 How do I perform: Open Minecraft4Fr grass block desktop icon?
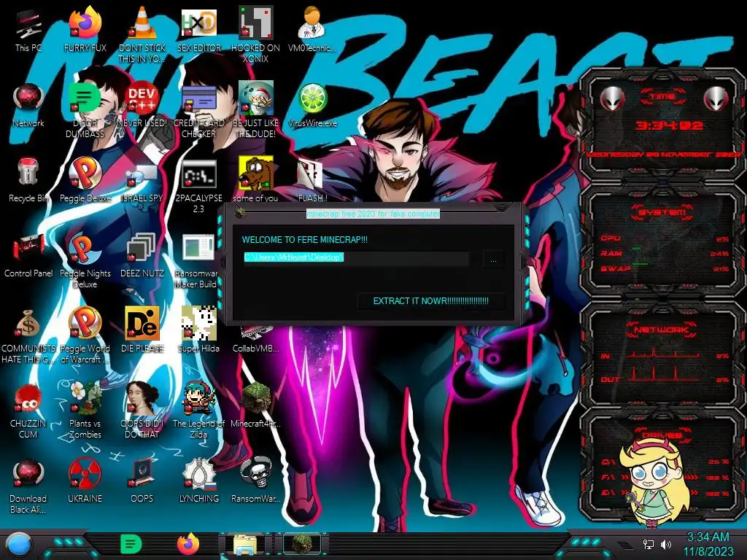tap(256, 405)
